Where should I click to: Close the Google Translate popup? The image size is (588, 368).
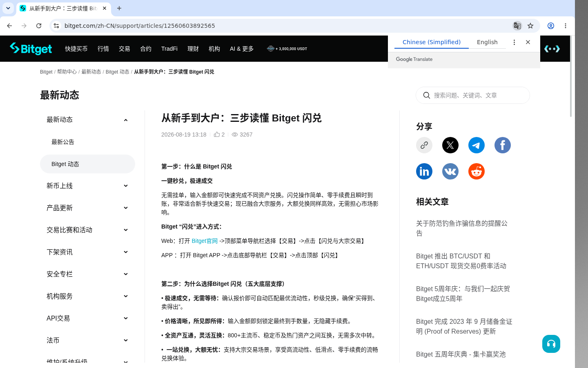[528, 42]
